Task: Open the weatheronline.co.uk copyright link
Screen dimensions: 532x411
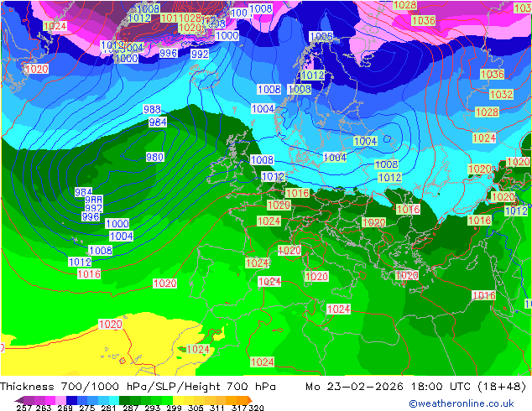Action: point(462,403)
